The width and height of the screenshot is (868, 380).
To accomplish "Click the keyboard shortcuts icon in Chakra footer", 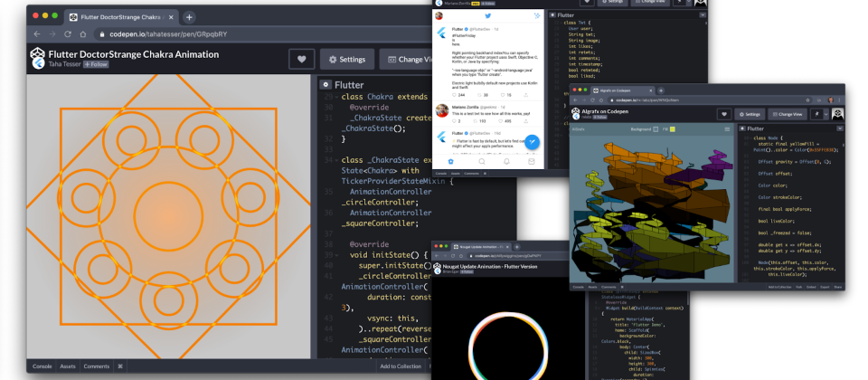I will click(120, 366).
